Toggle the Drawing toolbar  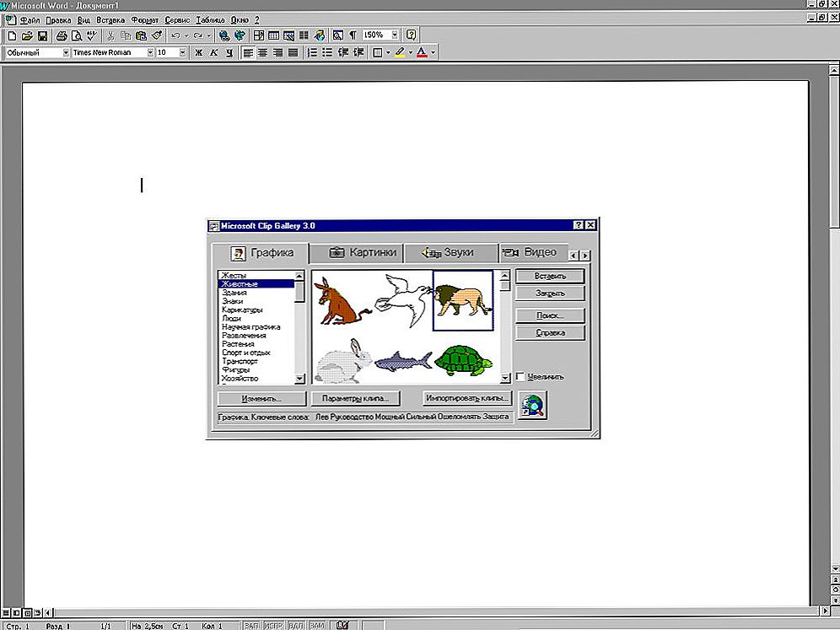[x=320, y=36]
